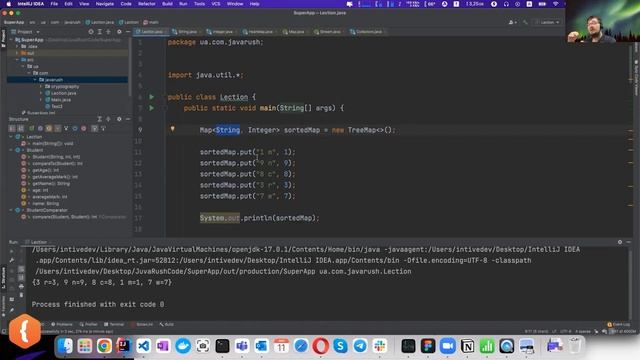Viewport: 640px width, 360px height.
Task: Run main method via gutter arrow line 7
Action: pyautogui.click(x=151, y=108)
